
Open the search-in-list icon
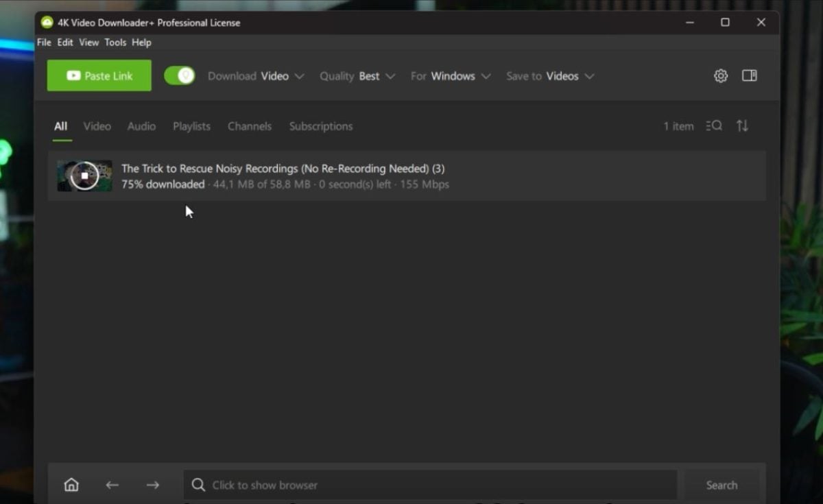coord(714,125)
